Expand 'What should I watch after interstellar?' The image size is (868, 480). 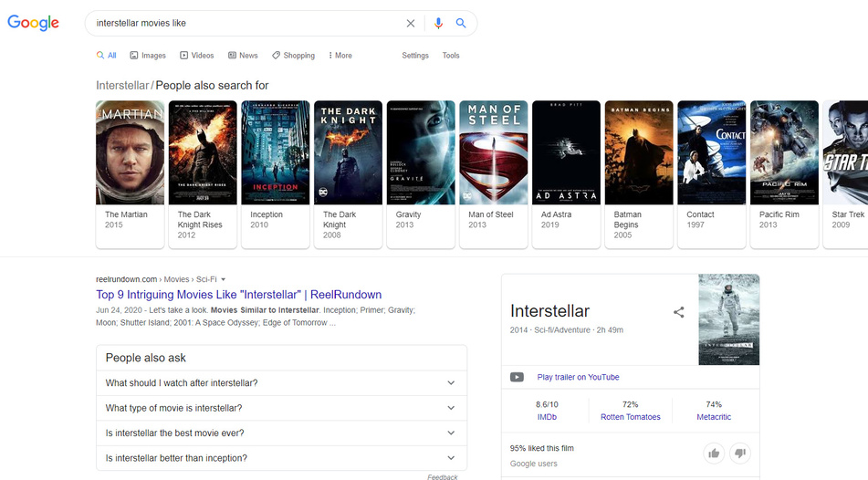point(281,383)
